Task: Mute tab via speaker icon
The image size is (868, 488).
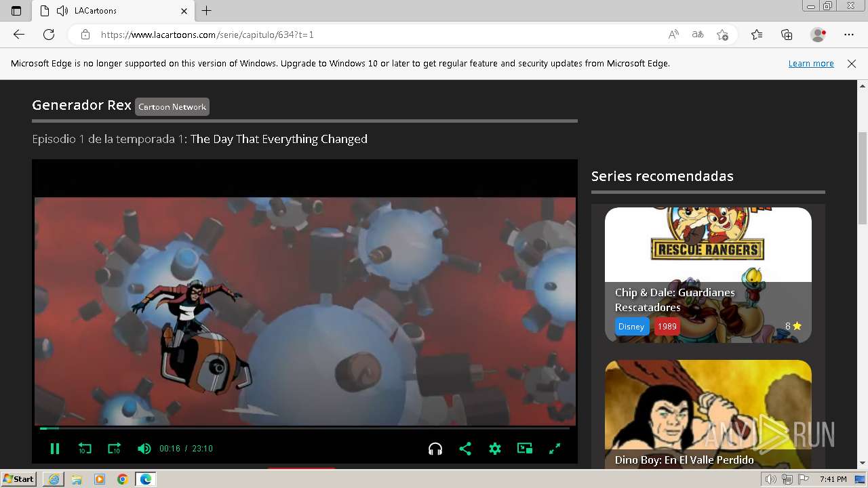Action: 62,11
